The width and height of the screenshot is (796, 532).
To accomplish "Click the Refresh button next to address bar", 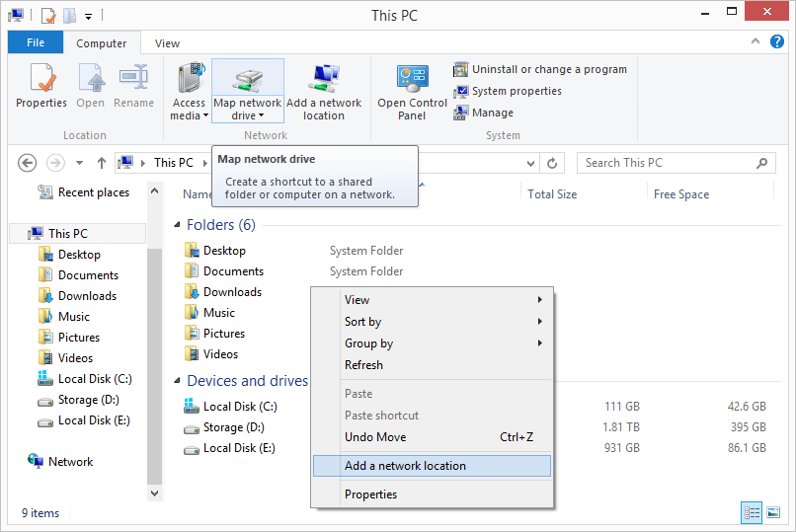I will tap(554, 163).
